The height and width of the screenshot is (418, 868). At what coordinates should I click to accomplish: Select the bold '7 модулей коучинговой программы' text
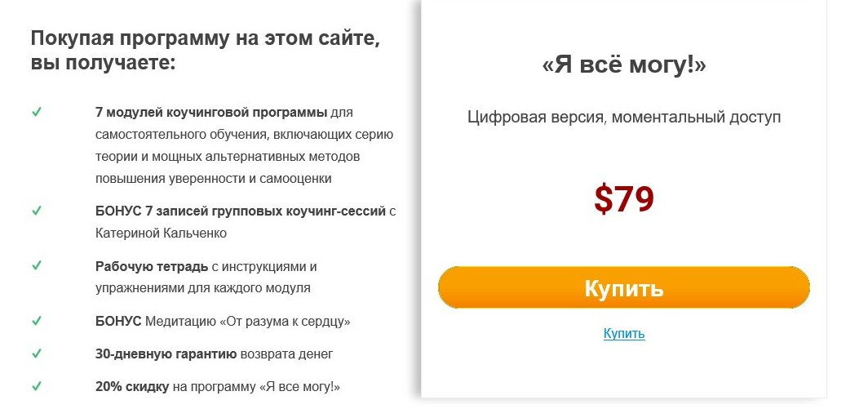pos(211,112)
